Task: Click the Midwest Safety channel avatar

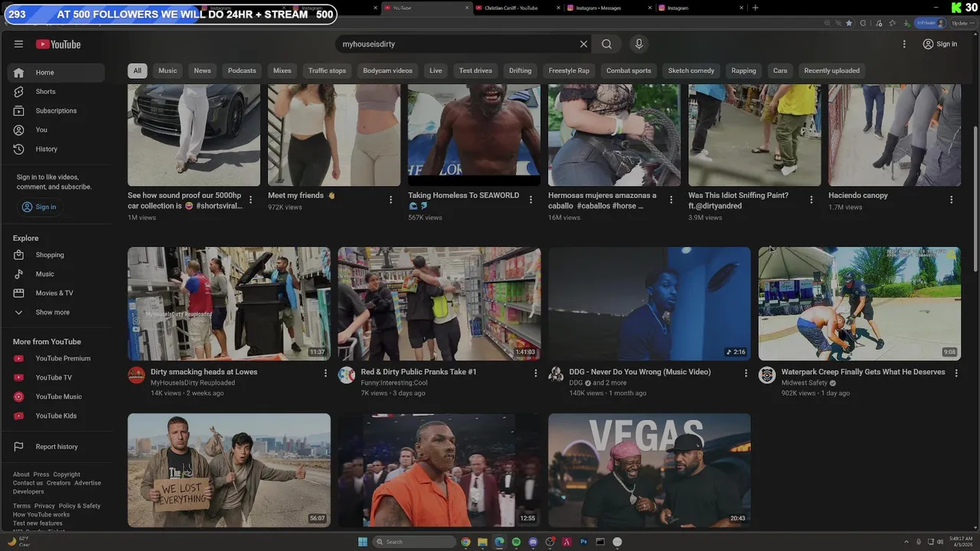Action: click(767, 375)
